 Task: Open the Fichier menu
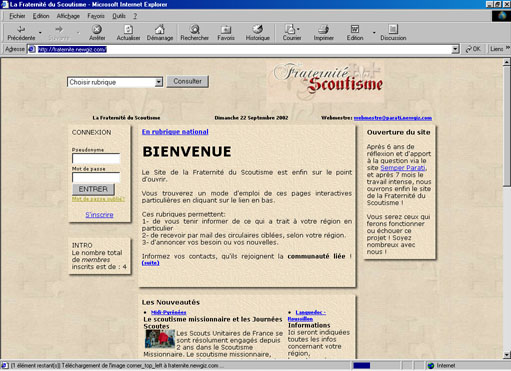tap(17, 16)
